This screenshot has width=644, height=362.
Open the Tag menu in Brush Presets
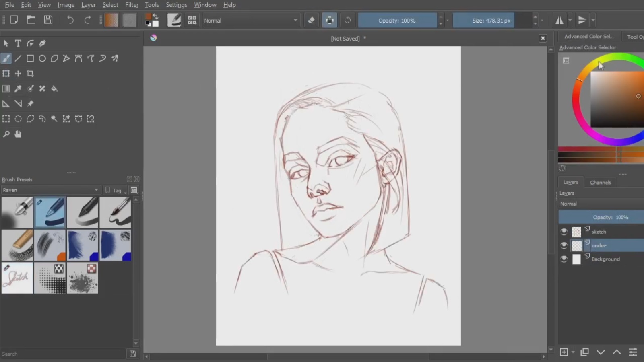coord(115,190)
